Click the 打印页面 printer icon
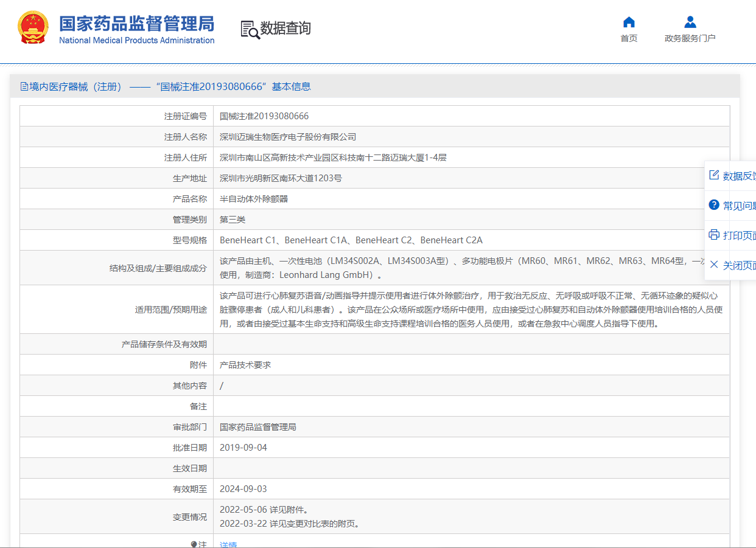Screen dimensions: 756x548 pos(714,234)
